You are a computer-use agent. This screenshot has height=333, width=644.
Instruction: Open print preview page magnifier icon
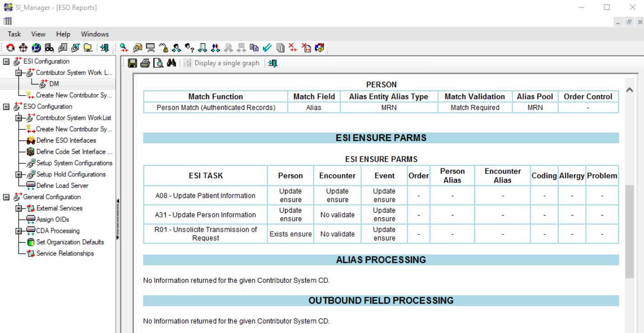[158, 63]
